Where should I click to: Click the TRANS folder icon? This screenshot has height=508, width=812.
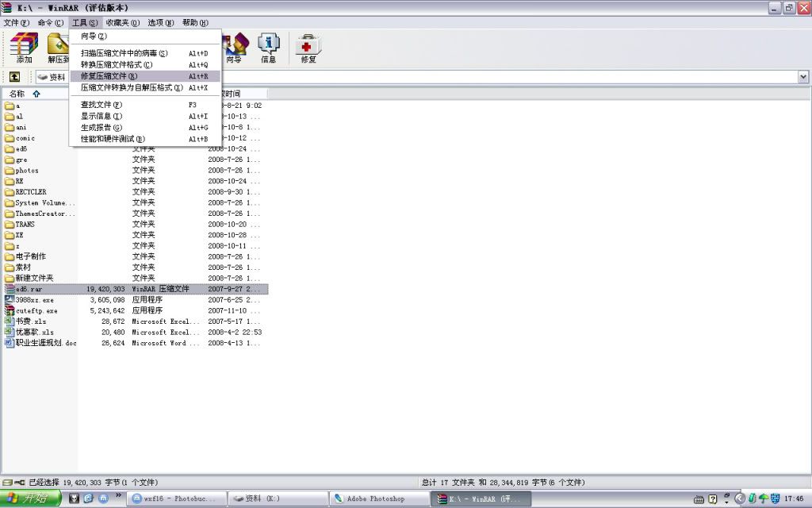tap(10, 224)
